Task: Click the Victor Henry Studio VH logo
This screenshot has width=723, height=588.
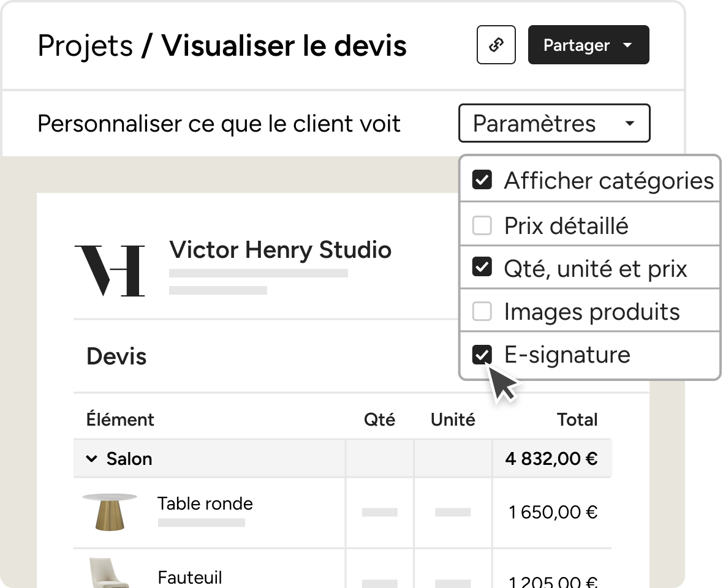Action: tap(110, 271)
